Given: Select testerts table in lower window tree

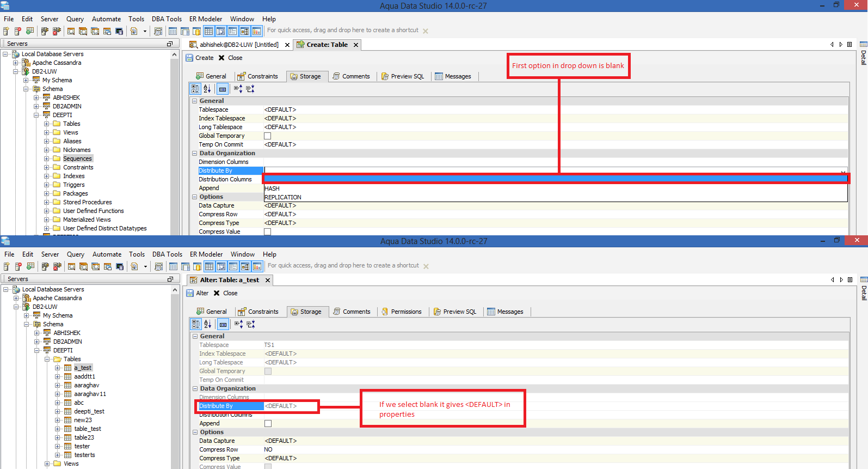Looking at the screenshot, I should [84, 455].
